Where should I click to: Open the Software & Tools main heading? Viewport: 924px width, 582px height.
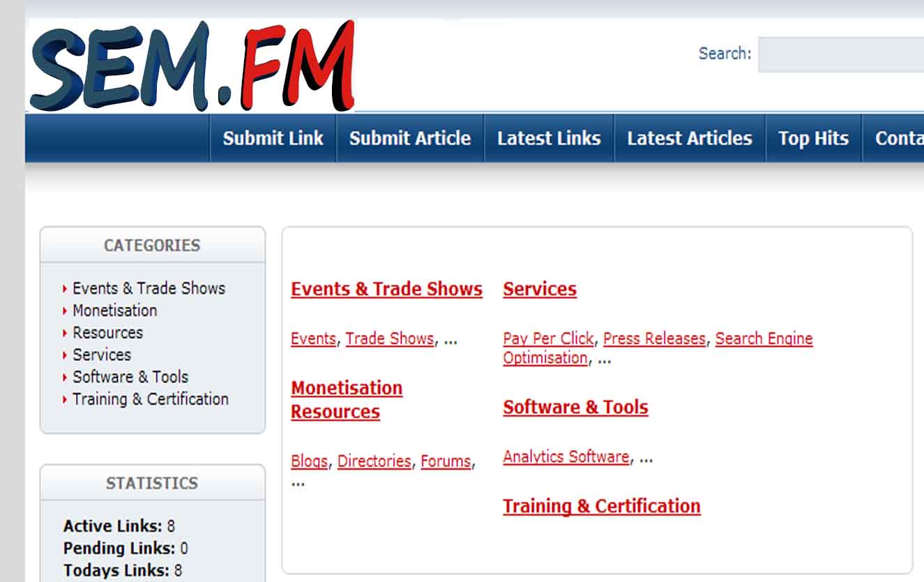[575, 408]
